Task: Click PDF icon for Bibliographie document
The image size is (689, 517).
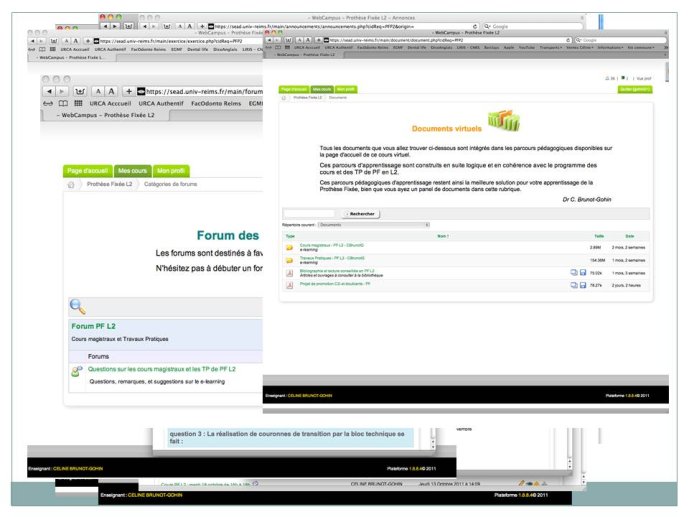Action: tap(290, 273)
